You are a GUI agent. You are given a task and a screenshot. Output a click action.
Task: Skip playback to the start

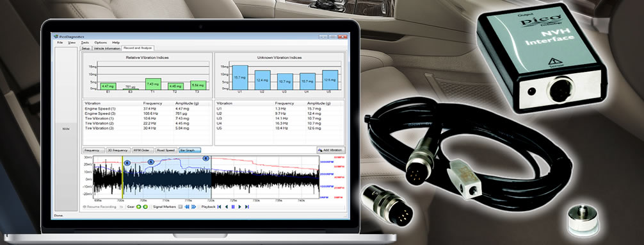(x=220, y=207)
